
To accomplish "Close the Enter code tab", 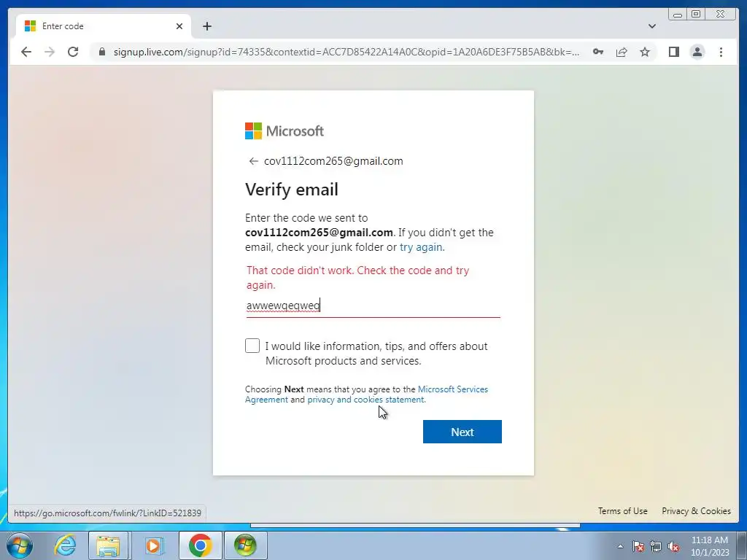I will point(179,26).
